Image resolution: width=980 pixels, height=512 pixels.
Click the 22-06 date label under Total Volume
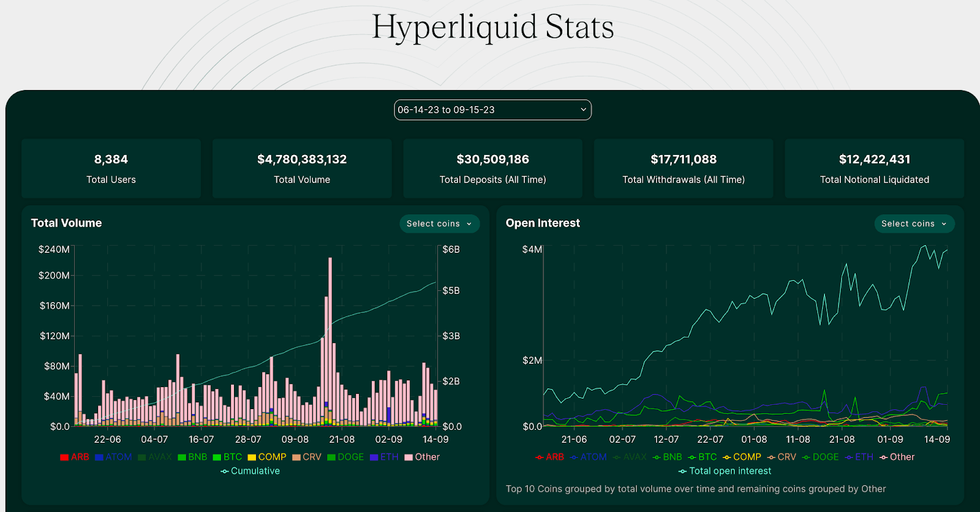[107, 439]
